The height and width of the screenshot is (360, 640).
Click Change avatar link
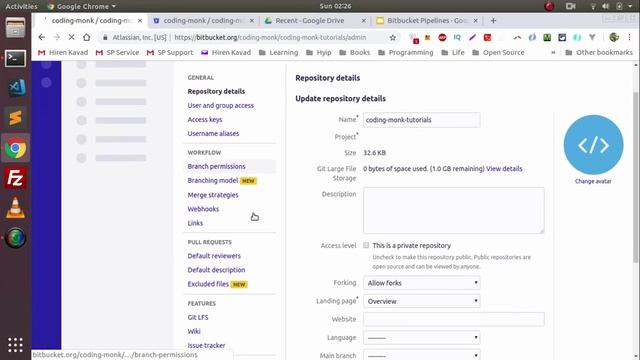click(593, 181)
